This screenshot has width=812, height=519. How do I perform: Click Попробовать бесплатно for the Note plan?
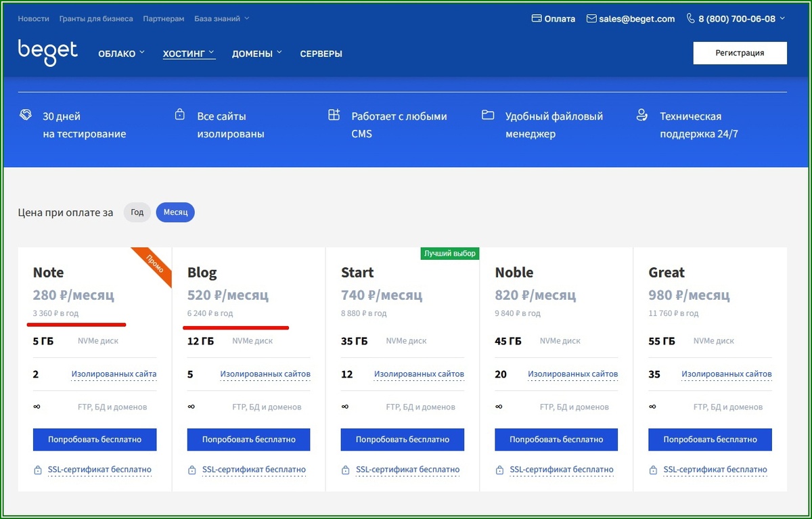click(x=95, y=439)
